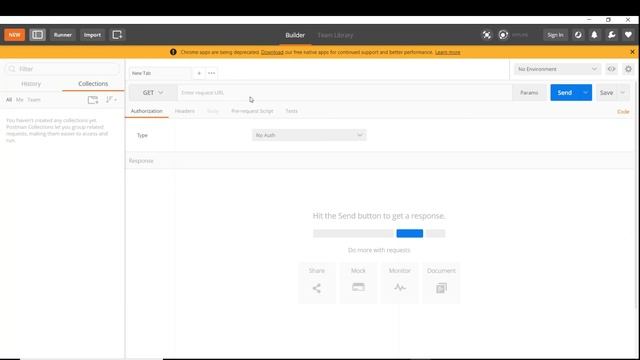Click the Response section header
Screen dimensions: 640x360
380,161
